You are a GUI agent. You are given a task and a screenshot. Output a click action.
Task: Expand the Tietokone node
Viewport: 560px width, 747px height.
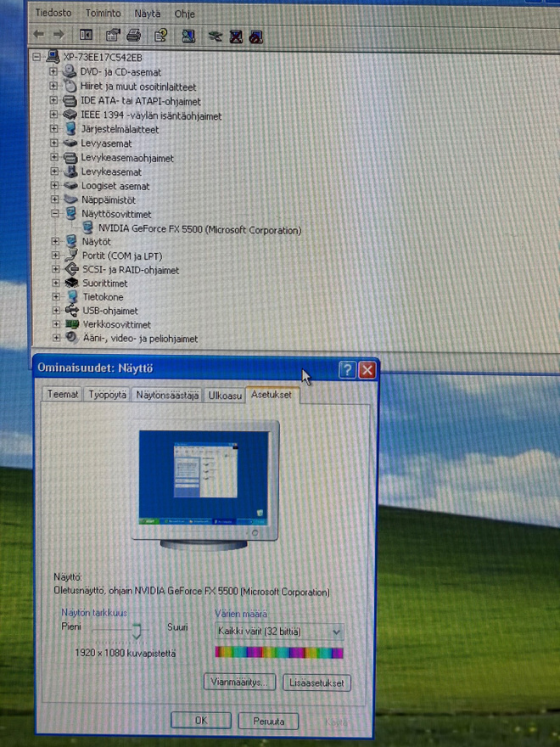[56, 296]
